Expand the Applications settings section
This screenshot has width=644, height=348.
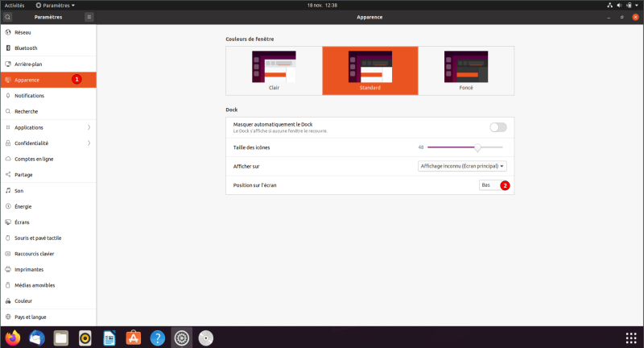point(48,127)
